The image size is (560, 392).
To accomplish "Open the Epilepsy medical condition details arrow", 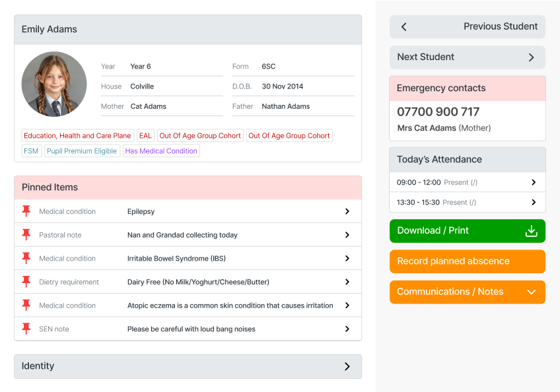I will (347, 211).
